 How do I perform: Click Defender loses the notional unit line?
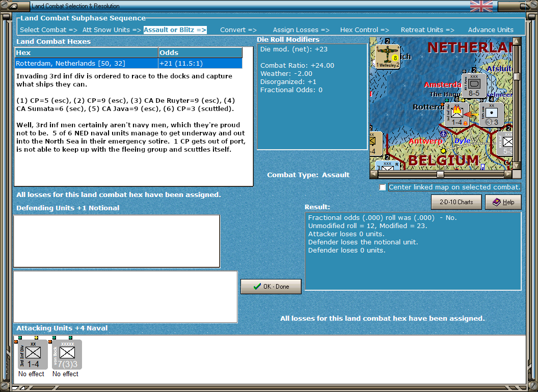point(363,242)
